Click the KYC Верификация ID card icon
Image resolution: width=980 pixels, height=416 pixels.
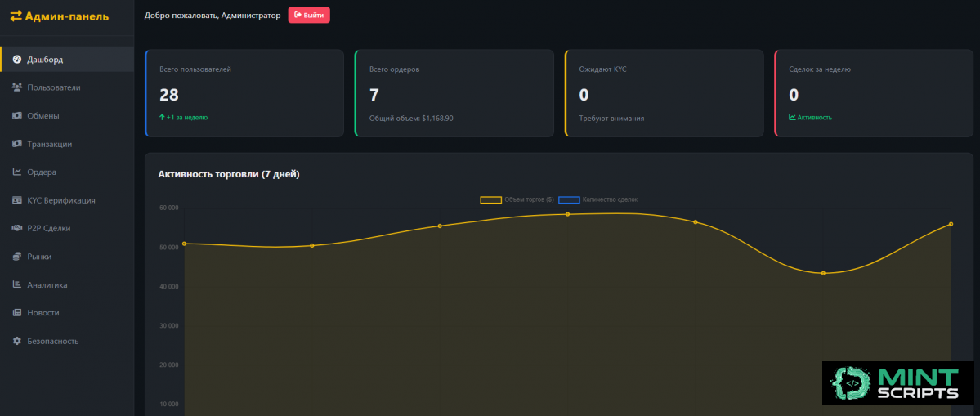click(x=17, y=200)
